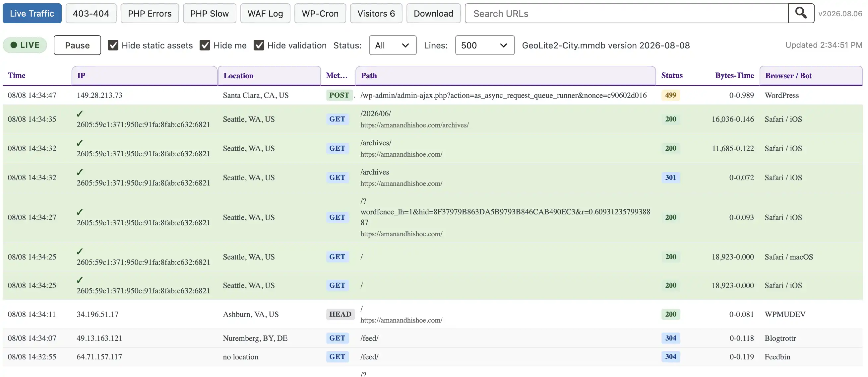868x377 pixels.
Task: Click the Search URLs input field
Action: tap(627, 14)
